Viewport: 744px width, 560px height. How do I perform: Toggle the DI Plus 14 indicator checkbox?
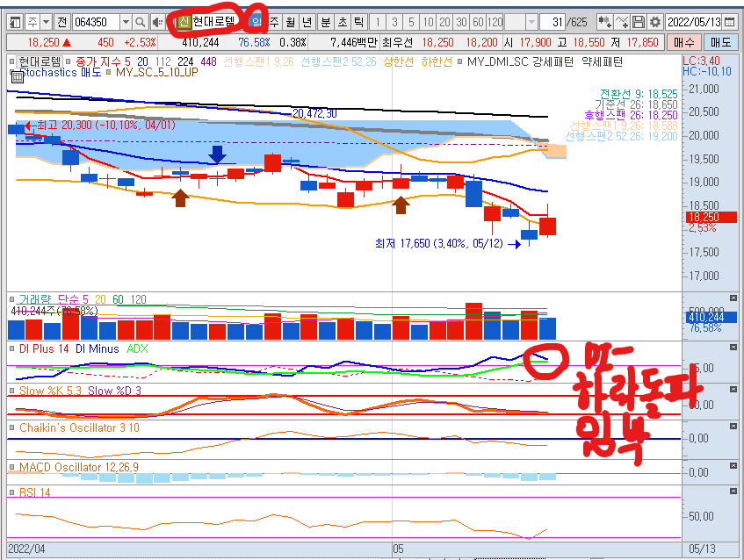[x=12, y=349]
